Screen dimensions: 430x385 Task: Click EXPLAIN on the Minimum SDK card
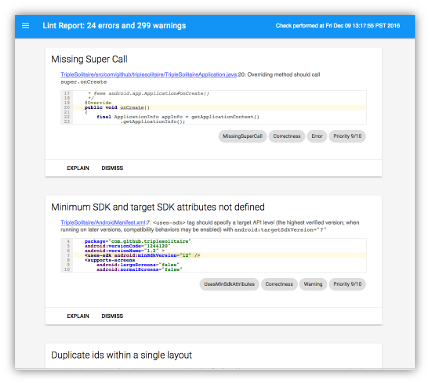(78, 316)
